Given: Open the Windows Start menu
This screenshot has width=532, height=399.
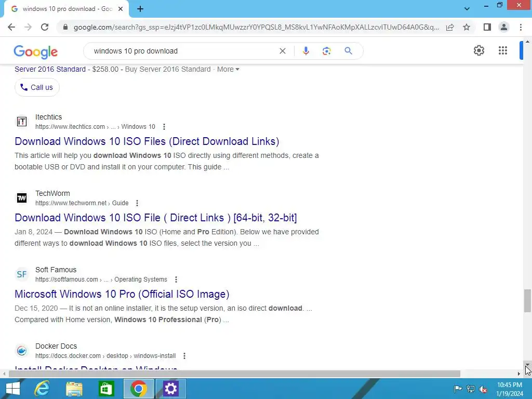Looking at the screenshot, I should (13, 389).
